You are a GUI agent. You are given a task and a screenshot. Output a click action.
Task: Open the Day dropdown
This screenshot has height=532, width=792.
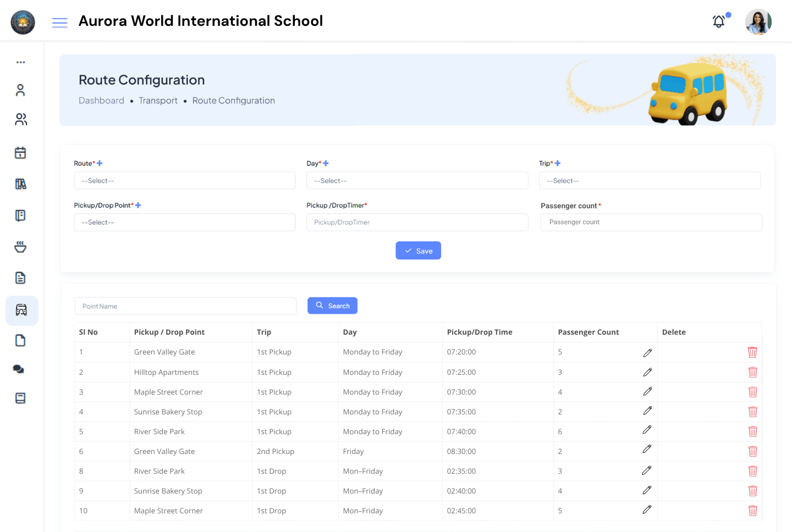pos(417,180)
